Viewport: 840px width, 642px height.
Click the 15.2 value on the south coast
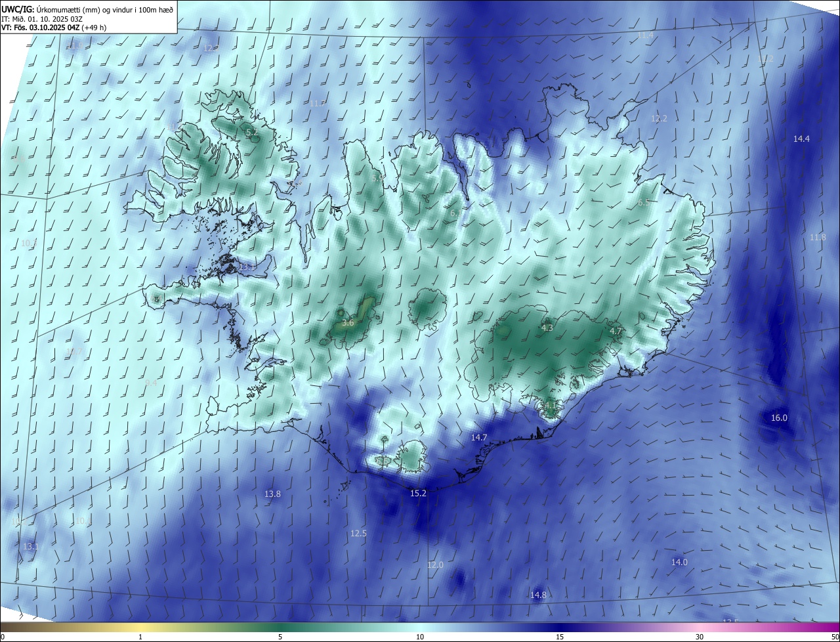tap(418, 494)
